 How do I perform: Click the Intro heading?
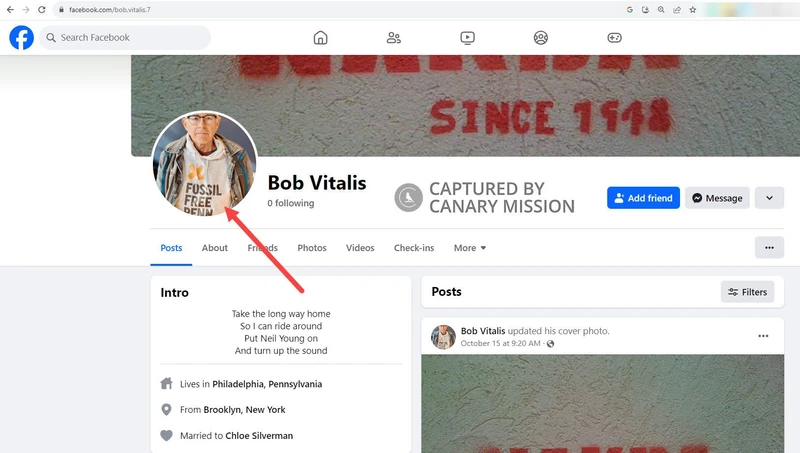[x=174, y=292]
